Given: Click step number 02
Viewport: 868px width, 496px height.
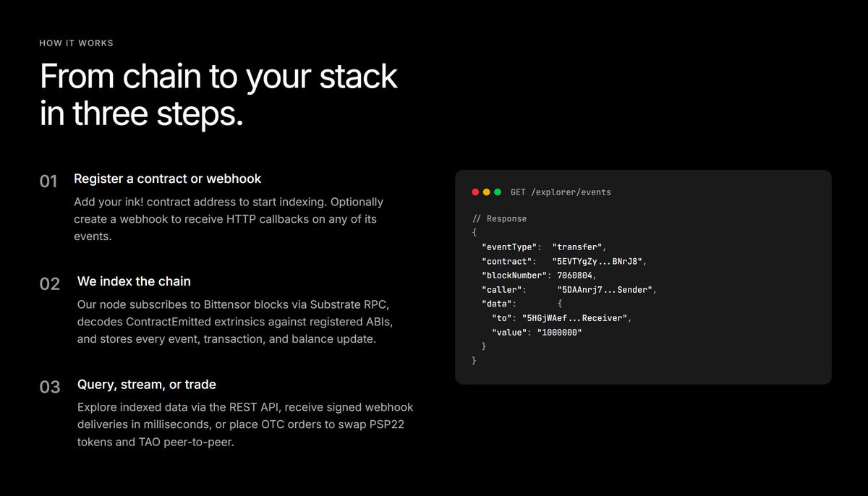Looking at the screenshot, I should (x=50, y=284).
